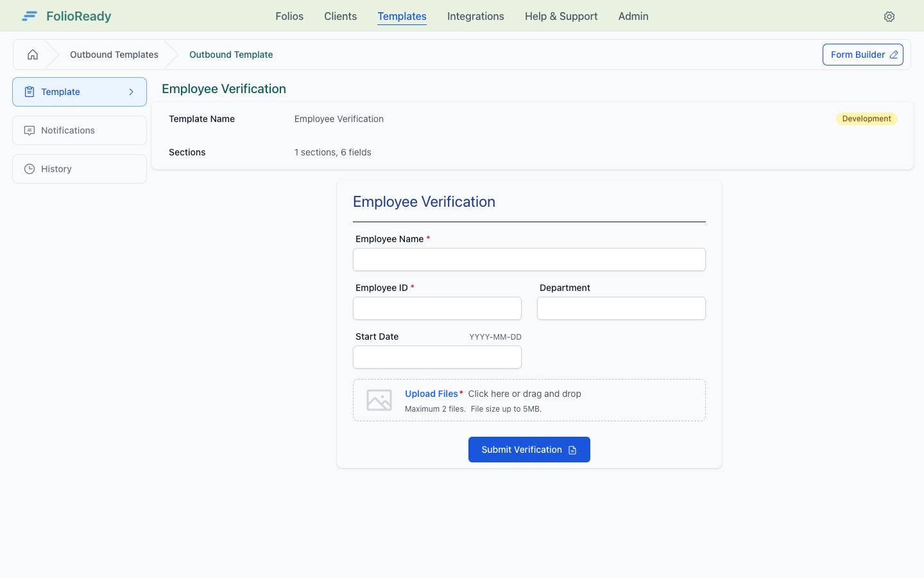Click the Outbound Template breadcrumb
Image resolution: width=924 pixels, height=578 pixels.
[231, 55]
